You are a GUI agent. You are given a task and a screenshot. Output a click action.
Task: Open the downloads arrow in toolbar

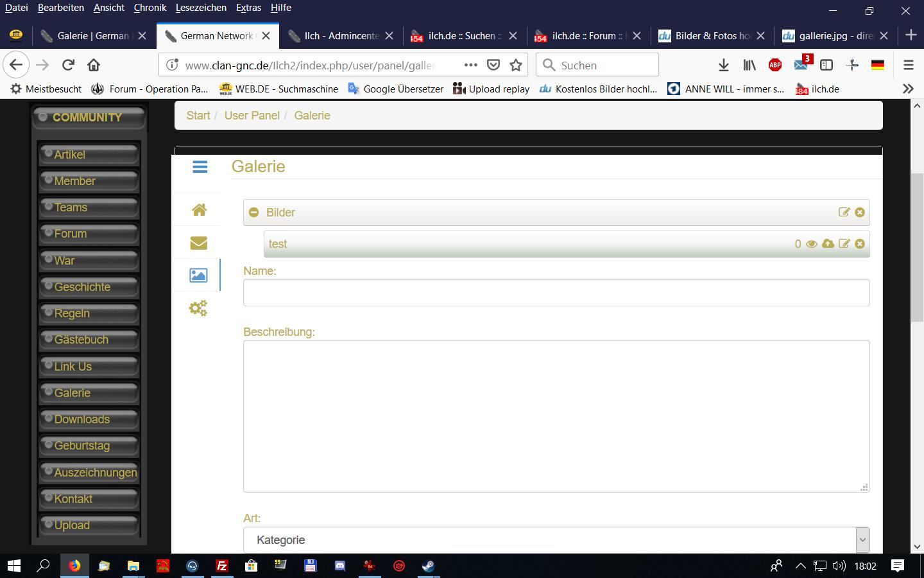pyautogui.click(x=723, y=65)
